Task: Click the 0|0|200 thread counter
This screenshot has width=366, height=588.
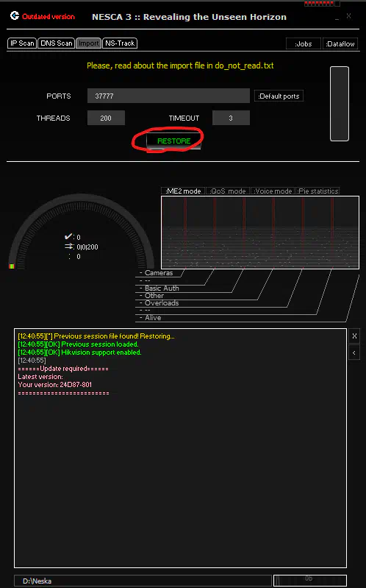Action: click(x=87, y=247)
